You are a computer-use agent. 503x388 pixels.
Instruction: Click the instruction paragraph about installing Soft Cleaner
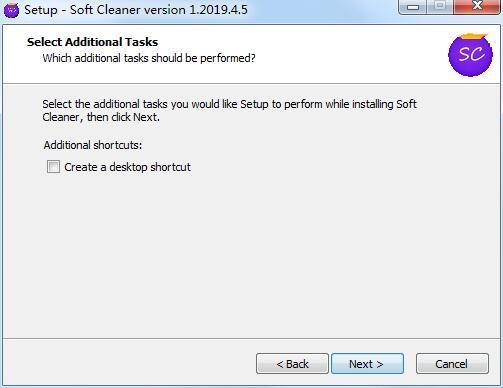tap(229, 111)
